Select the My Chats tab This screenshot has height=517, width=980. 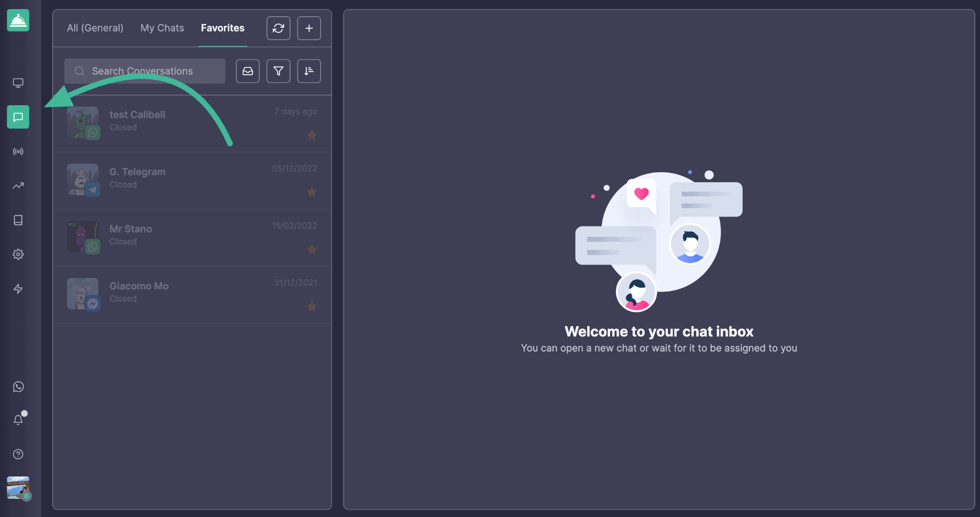click(162, 28)
